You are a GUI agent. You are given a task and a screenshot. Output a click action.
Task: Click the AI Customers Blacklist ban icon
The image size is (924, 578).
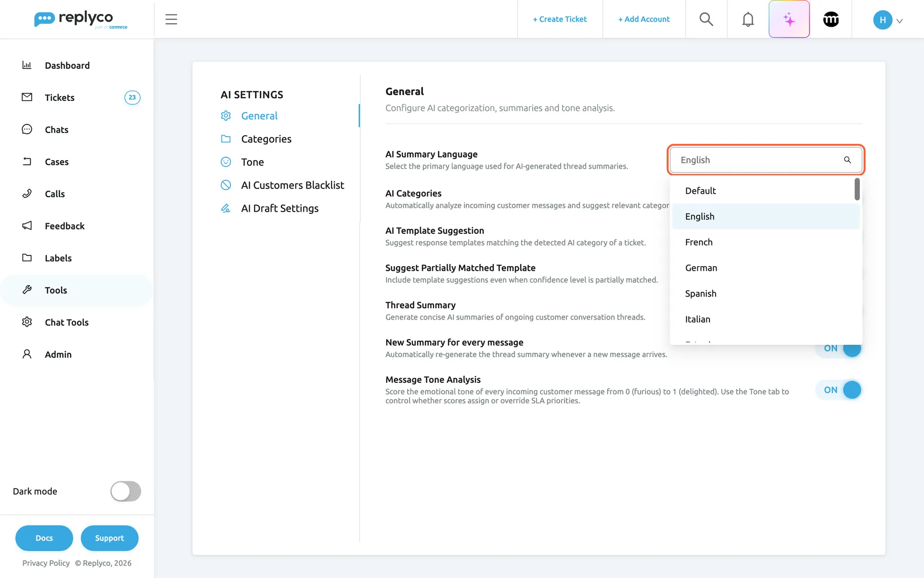pos(226,185)
